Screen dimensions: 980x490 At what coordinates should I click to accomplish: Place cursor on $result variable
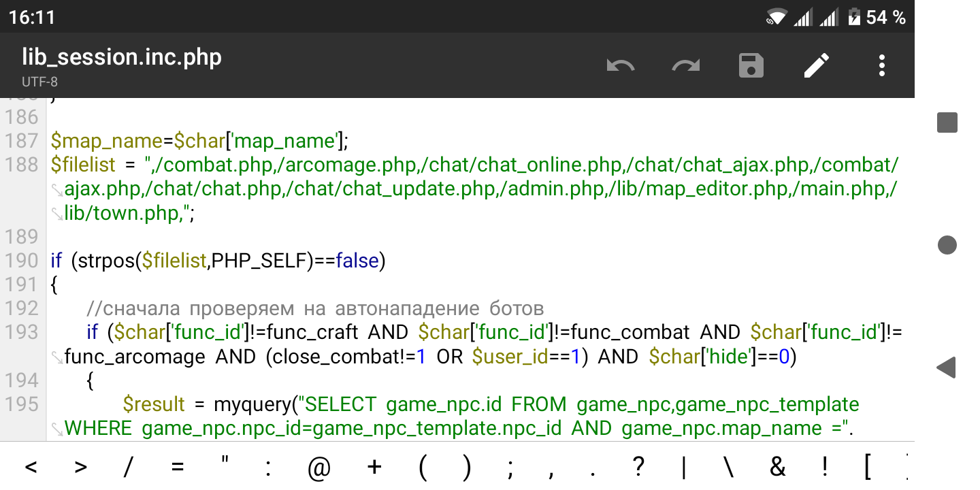(154, 404)
